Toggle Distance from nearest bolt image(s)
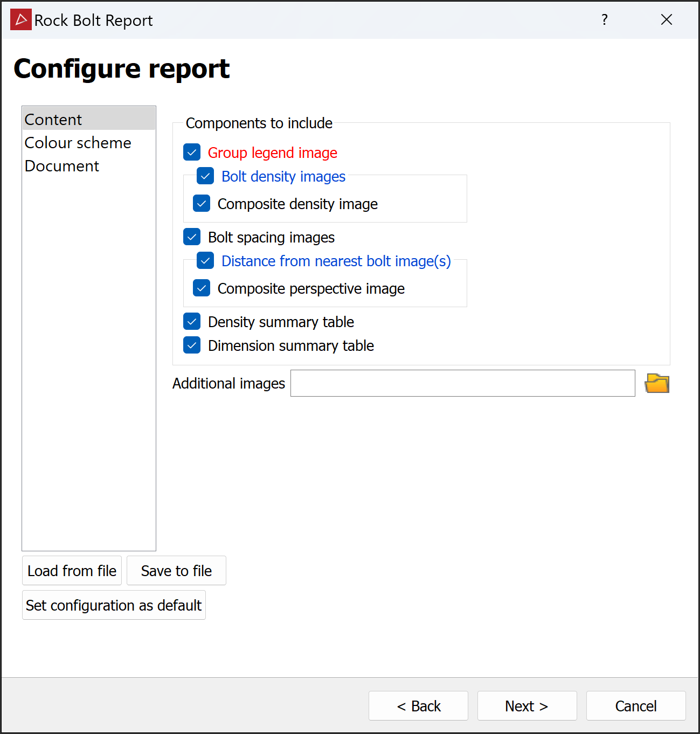 [x=205, y=261]
